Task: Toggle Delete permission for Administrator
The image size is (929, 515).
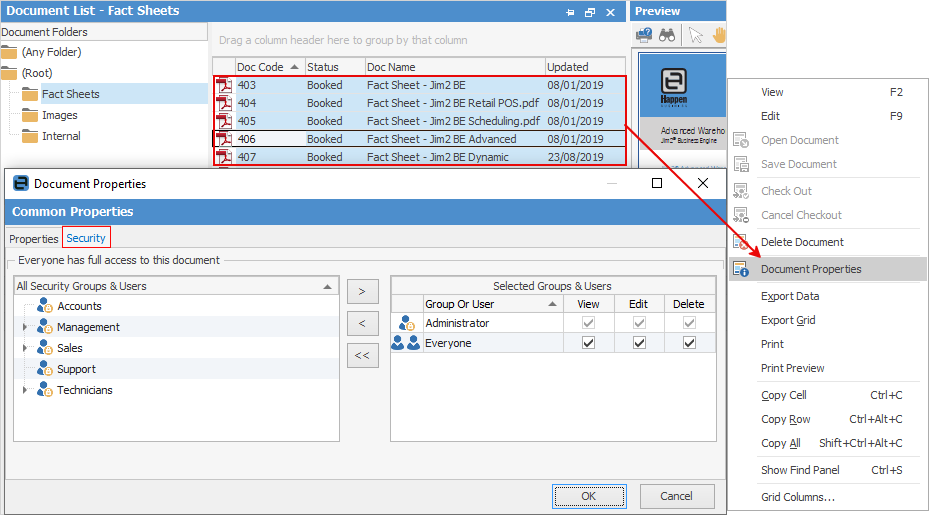Action: pos(689,323)
